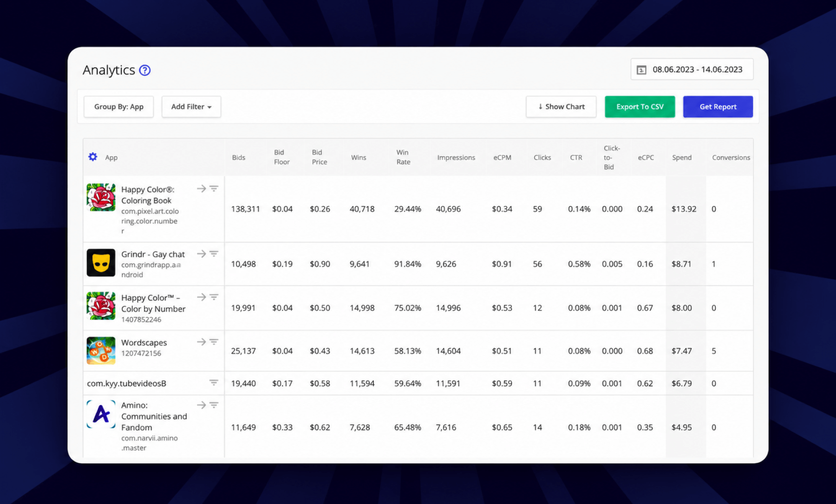Click the 1207472156 app ID text
The image size is (836, 504).
click(x=141, y=353)
